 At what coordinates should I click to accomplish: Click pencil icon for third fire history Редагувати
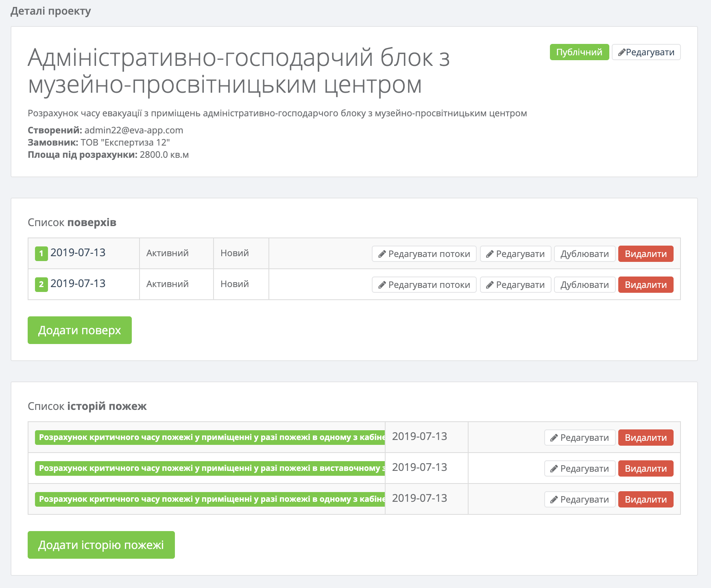coord(554,500)
